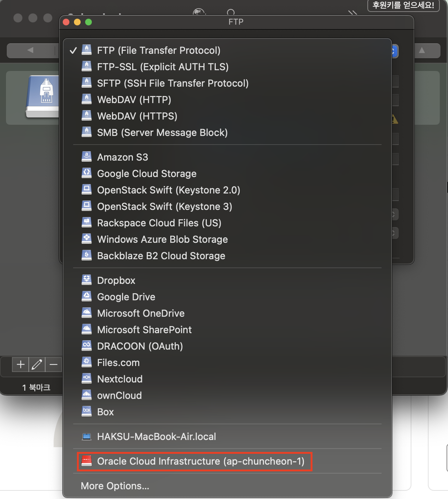Choose FTP-SSL (Explicit AUTH TLS) protocol

(x=227, y=67)
